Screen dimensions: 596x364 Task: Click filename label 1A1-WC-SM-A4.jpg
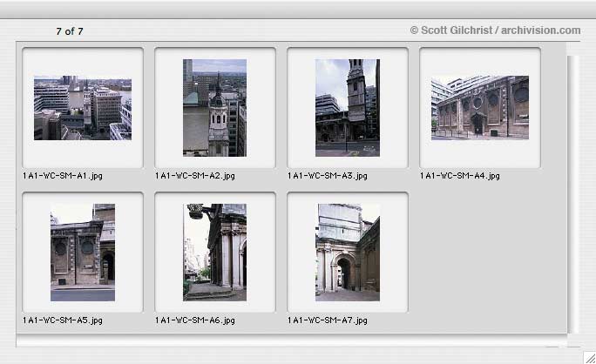coord(460,176)
